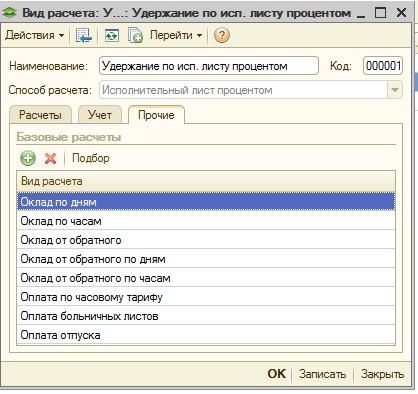Switch to the Учет tab
Viewport: 418px width, 394px height.
(x=100, y=115)
